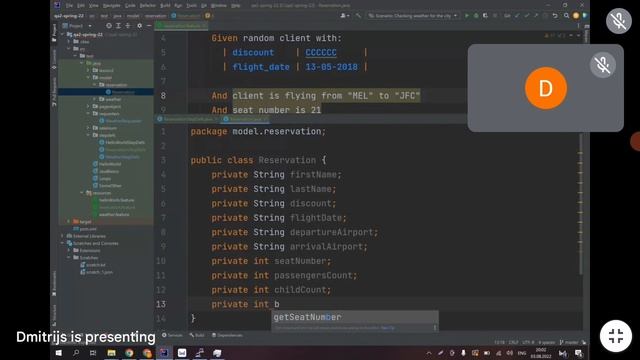
Task: Switch to Reservation.java tab in lower split
Action: [x=245, y=119]
